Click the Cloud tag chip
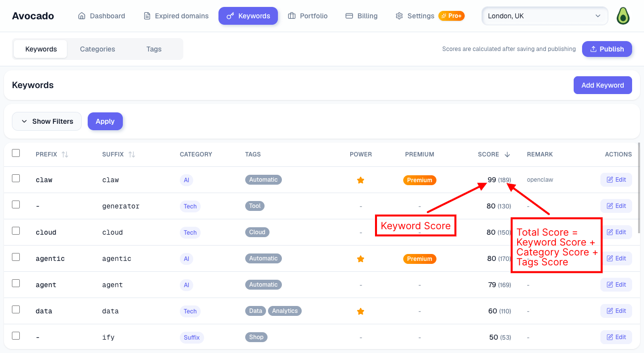 pyautogui.click(x=257, y=232)
